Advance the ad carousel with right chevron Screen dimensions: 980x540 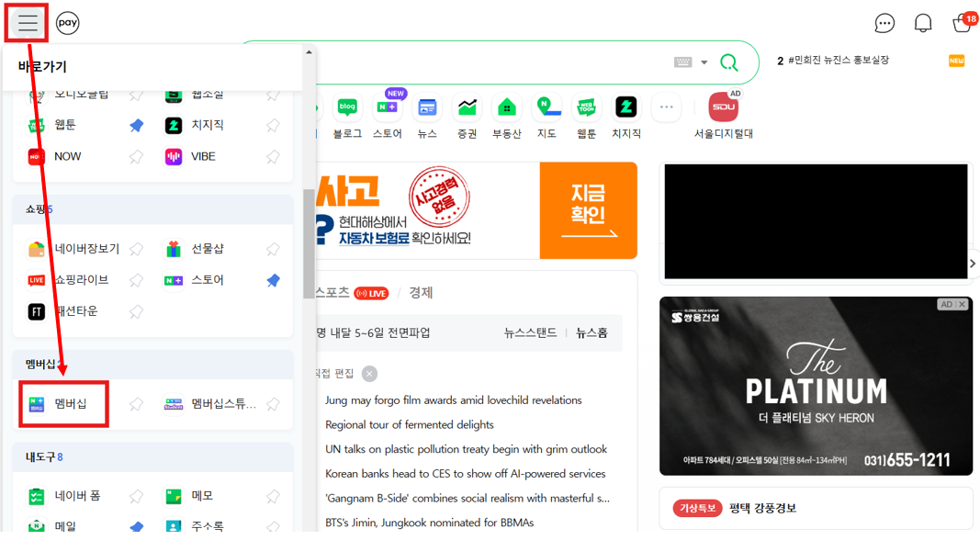pyautogui.click(x=973, y=264)
